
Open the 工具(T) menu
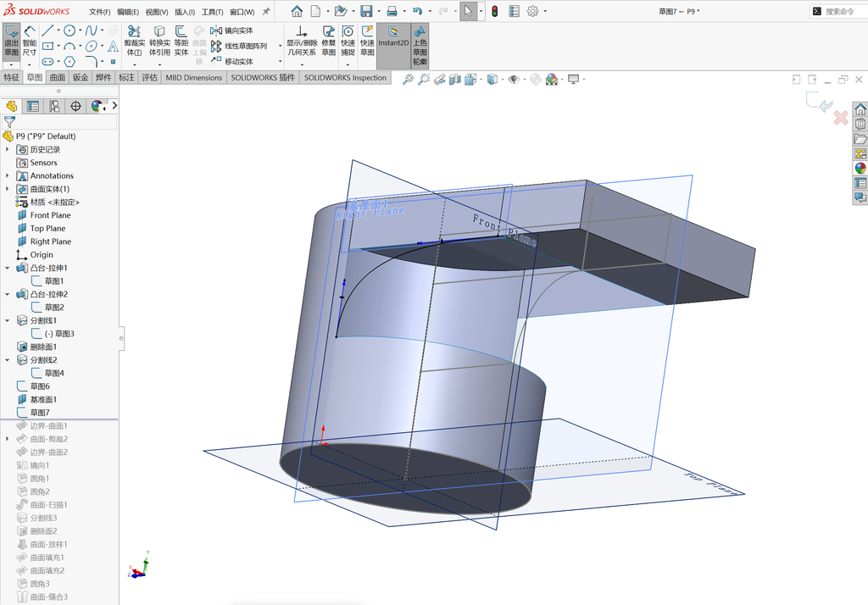pyautogui.click(x=212, y=12)
